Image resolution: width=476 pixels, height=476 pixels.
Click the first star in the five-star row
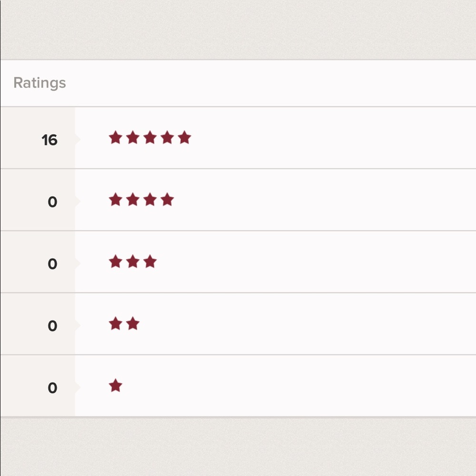point(115,138)
